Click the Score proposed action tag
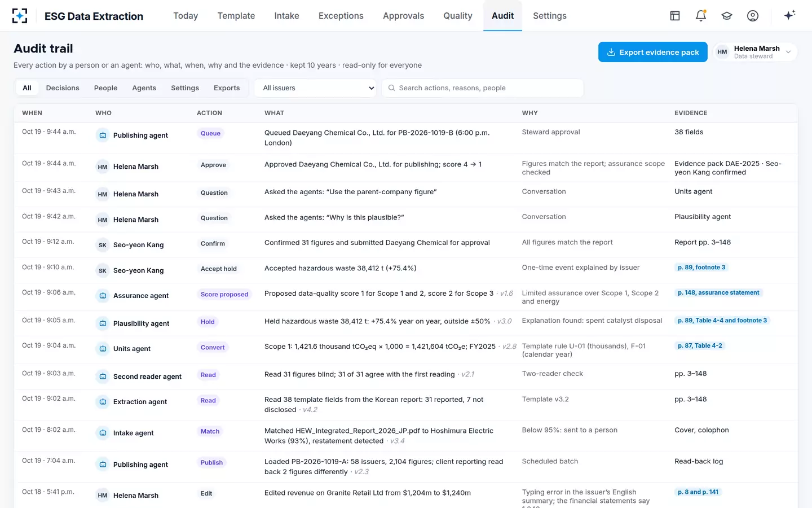This screenshot has height=508, width=812. (224, 295)
